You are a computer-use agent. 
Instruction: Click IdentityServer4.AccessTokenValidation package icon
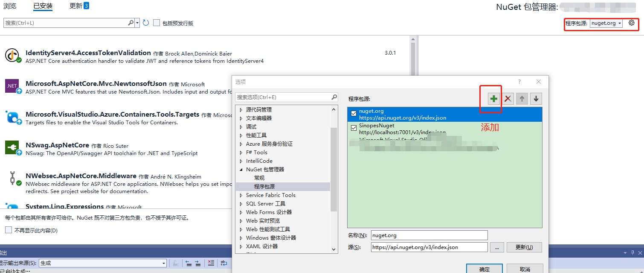pos(12,55)
